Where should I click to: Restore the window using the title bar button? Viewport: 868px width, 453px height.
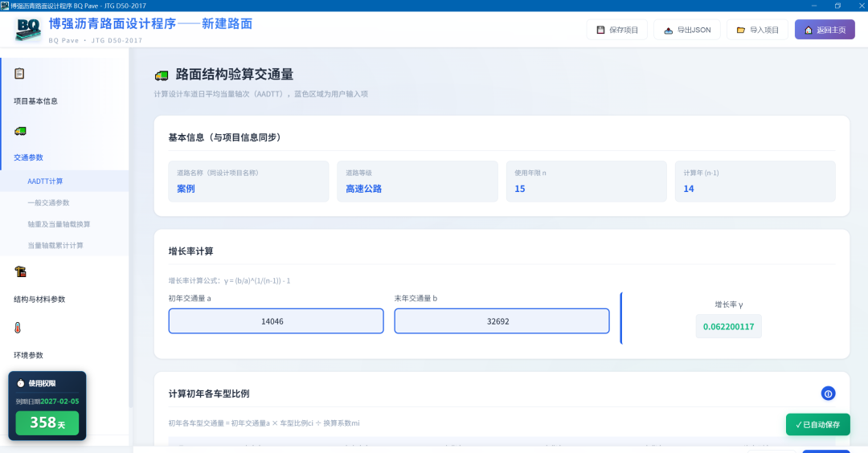pos(837,6)
